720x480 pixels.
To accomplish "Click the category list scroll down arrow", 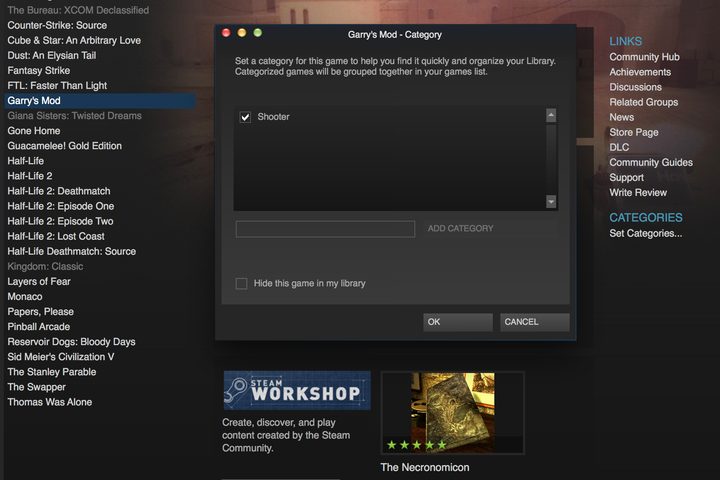I will click(x=551, y=201).
